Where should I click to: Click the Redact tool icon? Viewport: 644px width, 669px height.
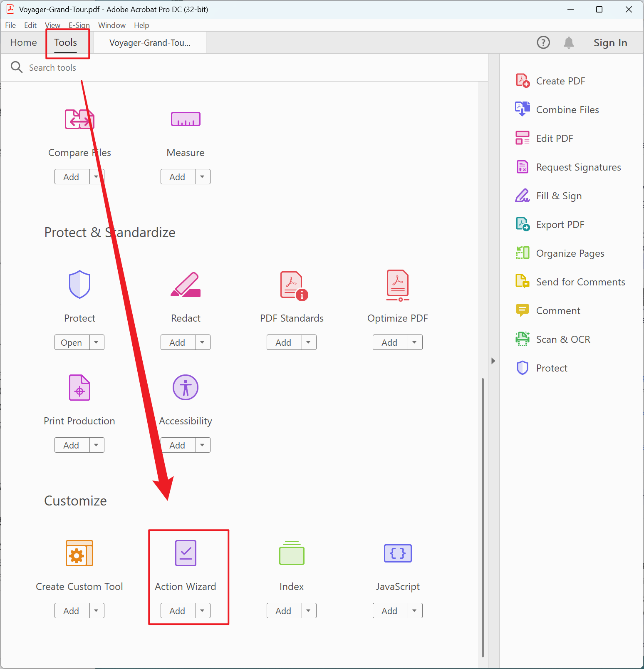pyautogui.click(x=186, y=285)
